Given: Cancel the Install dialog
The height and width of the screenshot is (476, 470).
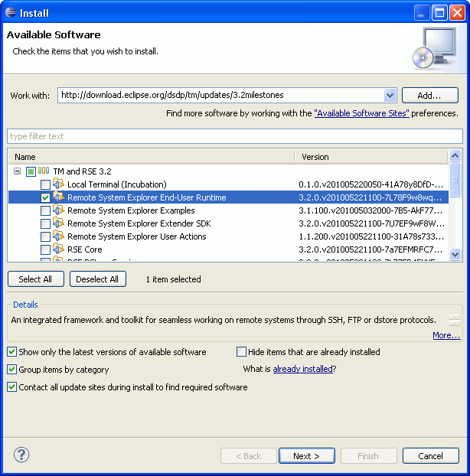Looking at the screenshot, I should pyautogui.click(x=430, y=455).
